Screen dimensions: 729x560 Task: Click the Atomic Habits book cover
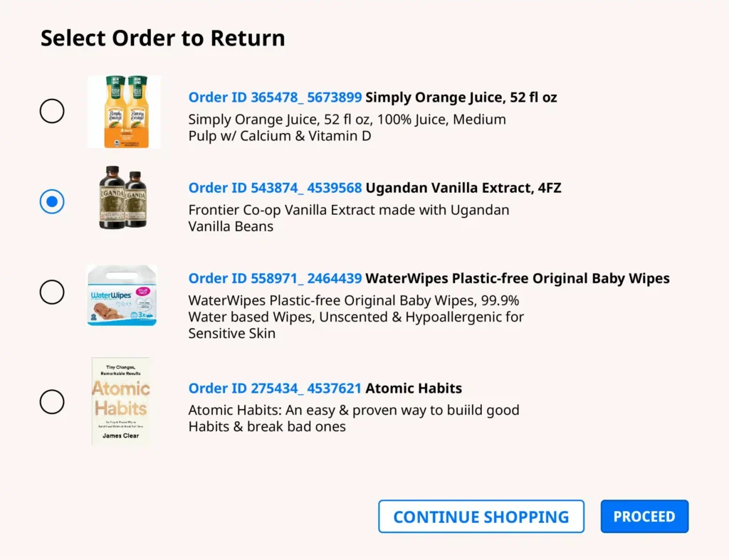(x=121, y=401)
